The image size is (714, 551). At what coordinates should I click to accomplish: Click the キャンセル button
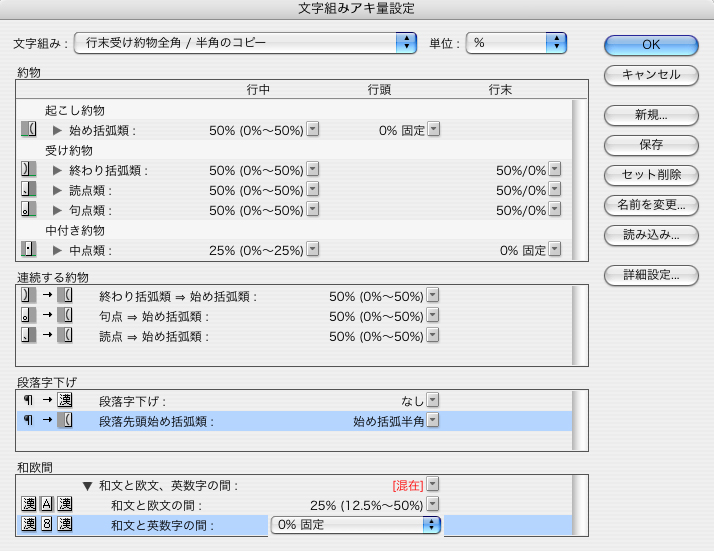pos(651,75)
